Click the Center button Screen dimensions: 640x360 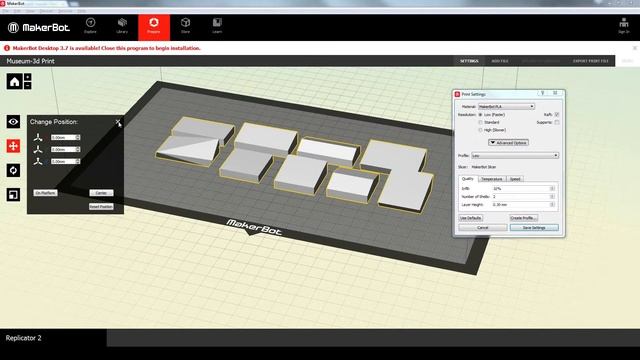(x=101, y=193)
